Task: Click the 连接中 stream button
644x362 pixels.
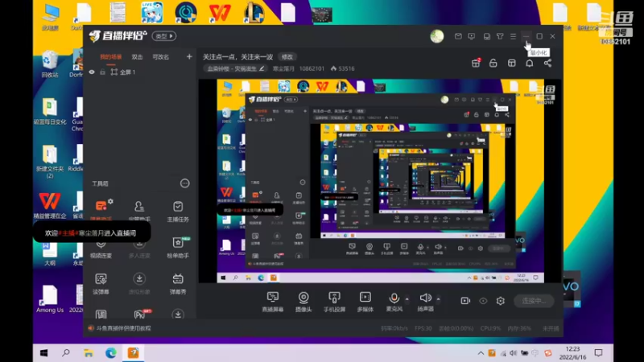Action: (534, 301)
